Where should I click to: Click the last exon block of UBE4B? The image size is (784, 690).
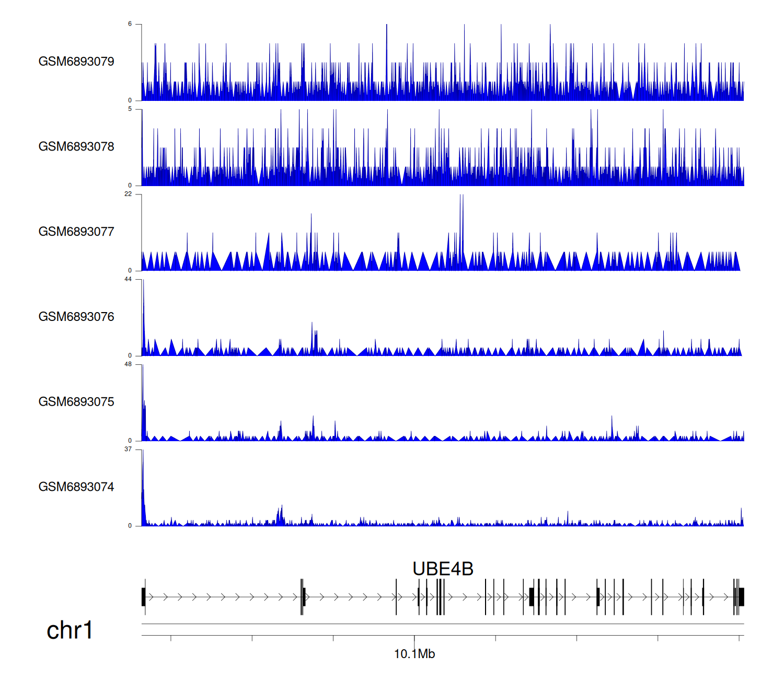pos(741,597)
